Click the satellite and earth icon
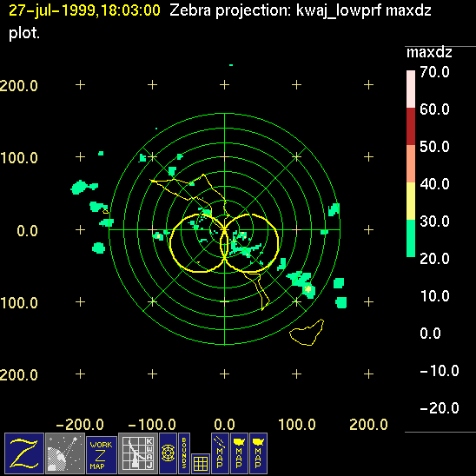476x476 pixels. pos(65,453)
